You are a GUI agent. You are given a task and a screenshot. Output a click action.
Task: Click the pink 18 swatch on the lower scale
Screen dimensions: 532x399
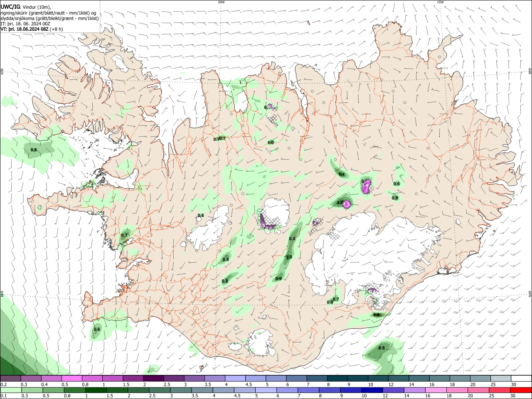coord(458,390)
